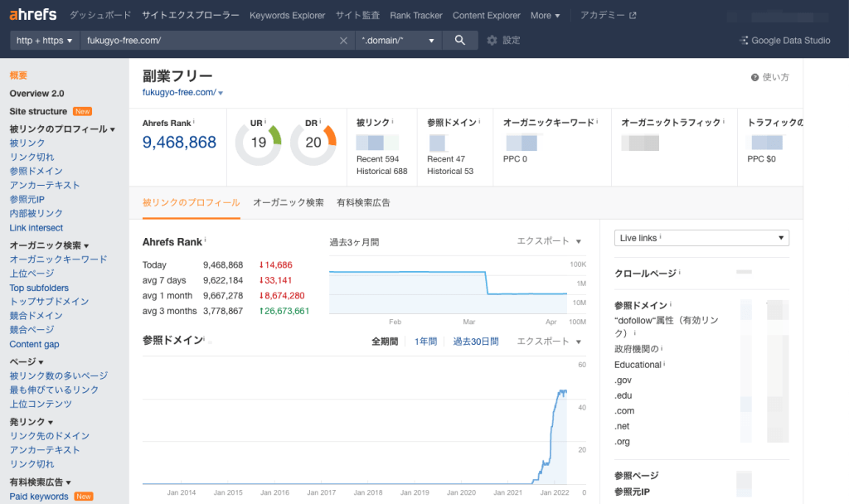This screenshot has width=849, height=504.
Task: Open 参照ドメイン in sidebar
Action: [36, 171]
